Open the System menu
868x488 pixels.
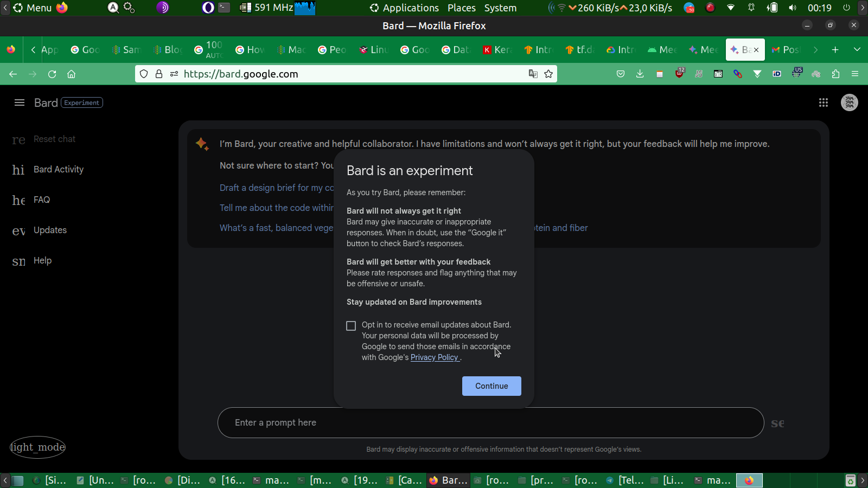point(500,8)
